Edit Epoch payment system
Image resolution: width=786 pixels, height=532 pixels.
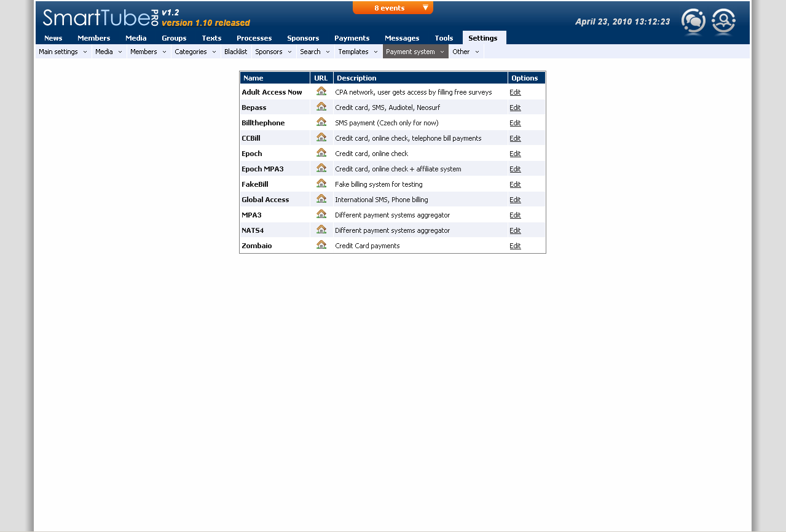coord(515,154)
